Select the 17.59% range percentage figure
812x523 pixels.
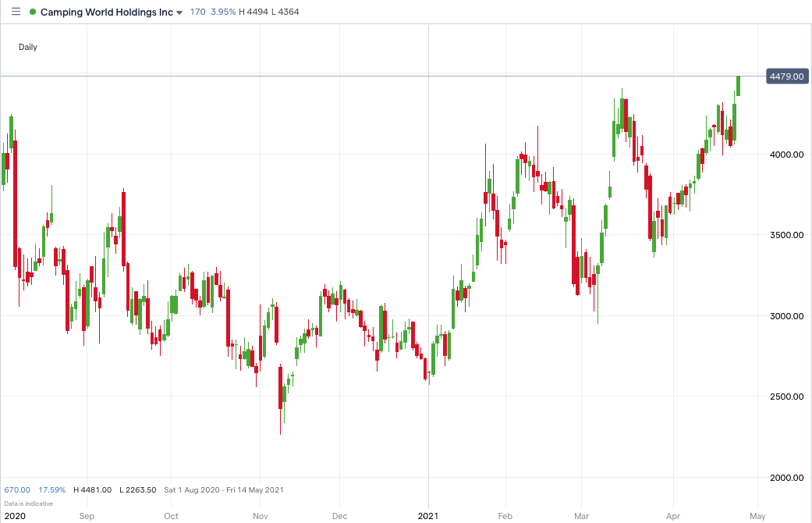tap(51, 489)
